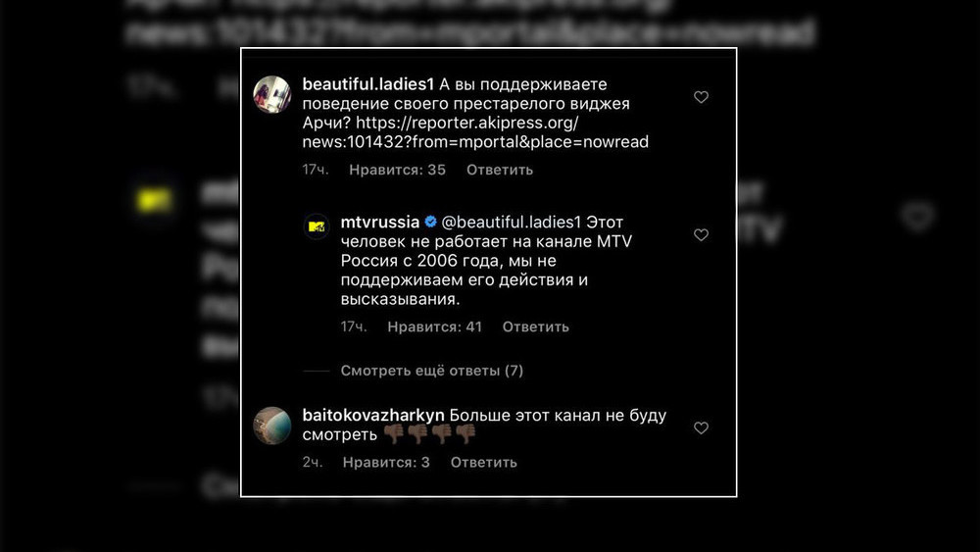Click the @beautiful.ladies1 mention in reply
Screen dimensions: 980x552
tap(512, 222)
